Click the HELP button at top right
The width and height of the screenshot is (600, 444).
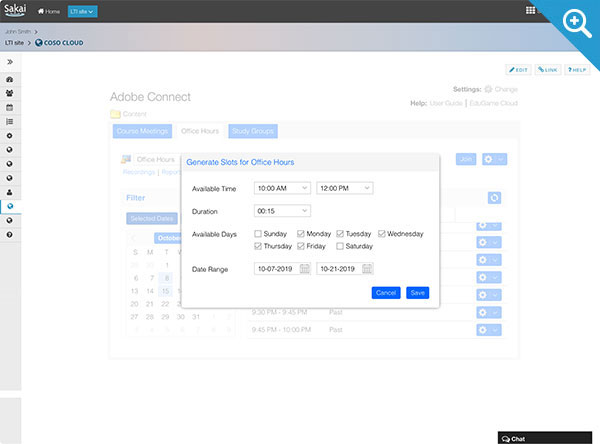tap(577, 70)
